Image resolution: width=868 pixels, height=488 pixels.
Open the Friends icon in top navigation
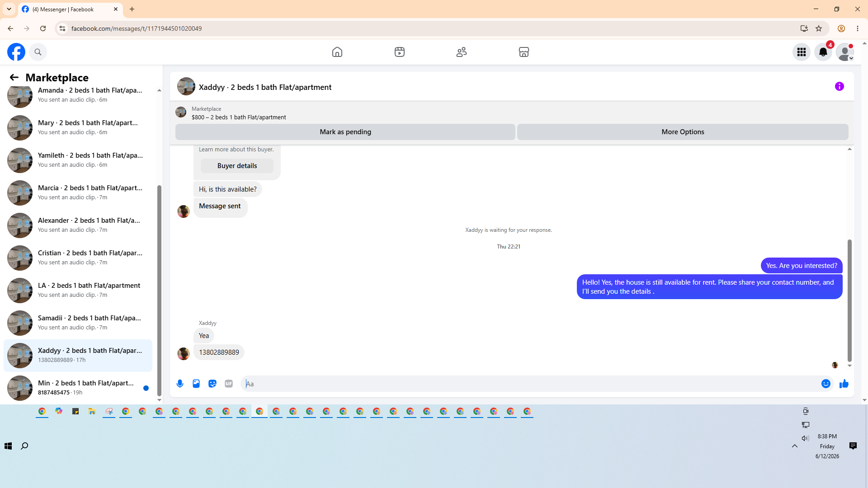point(462,52)
